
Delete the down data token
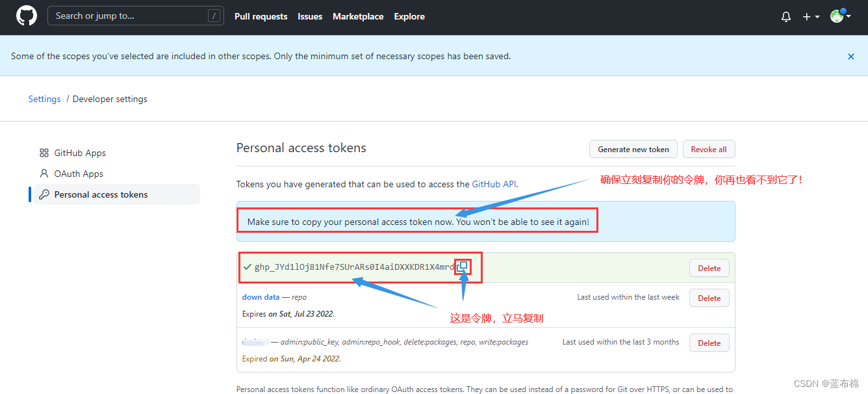[x=709, y=298]
